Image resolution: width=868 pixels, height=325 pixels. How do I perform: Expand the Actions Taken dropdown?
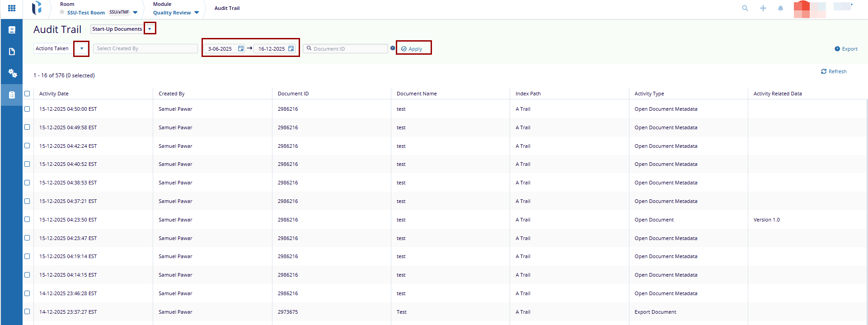81,48
